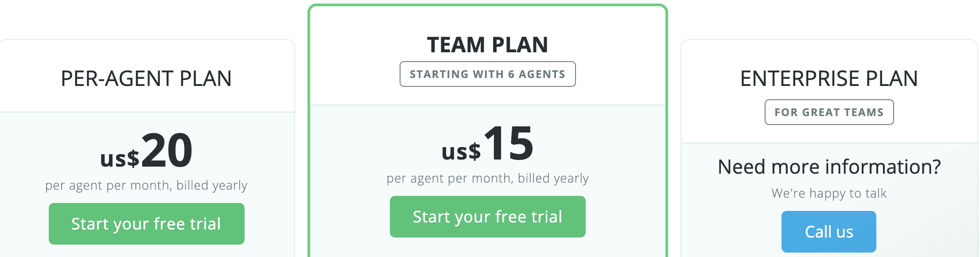Click the us$ currency label beside 20
Screen dimensions: 980x257
tap(120, 158)
